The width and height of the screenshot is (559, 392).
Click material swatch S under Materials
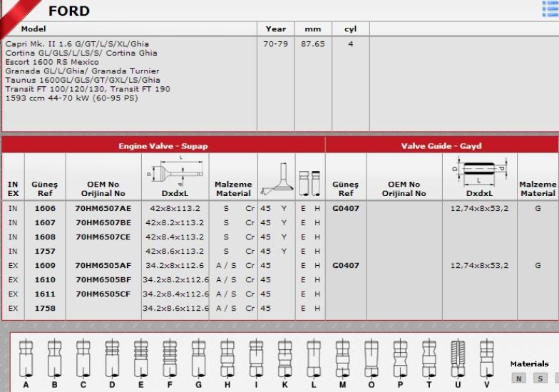pos(540,378)
